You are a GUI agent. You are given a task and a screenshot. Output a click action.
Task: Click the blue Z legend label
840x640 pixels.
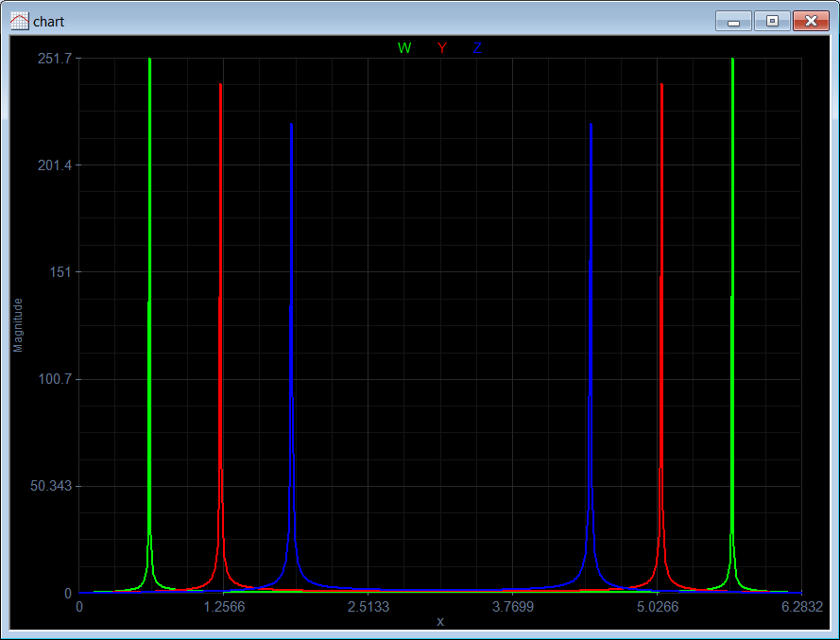pyautogui.click(x=477, y=48)
